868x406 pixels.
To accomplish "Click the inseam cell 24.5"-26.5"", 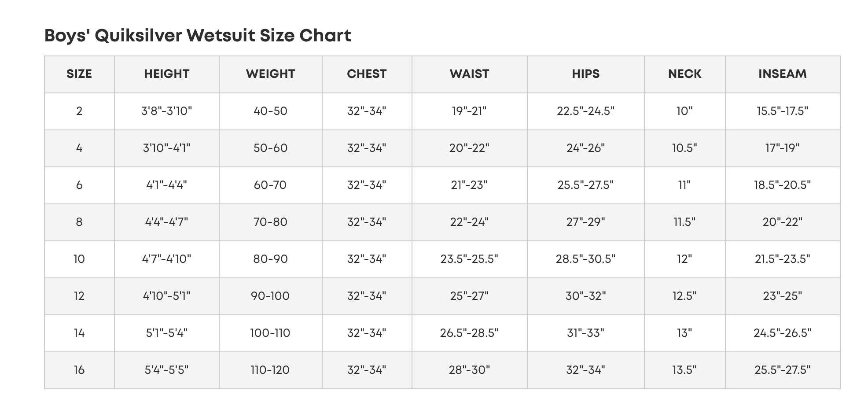I will [782, 333].
